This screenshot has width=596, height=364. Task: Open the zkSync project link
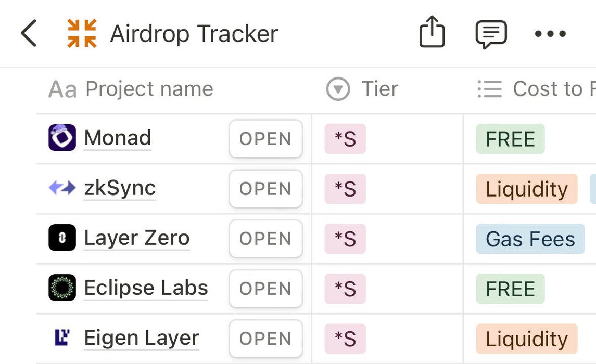[x=120, y=188]
